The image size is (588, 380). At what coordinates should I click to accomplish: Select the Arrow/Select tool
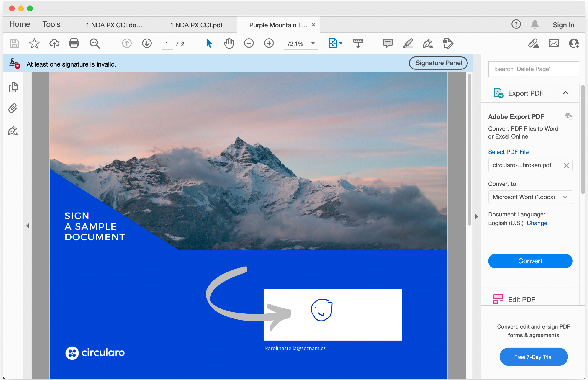[209, 43]
